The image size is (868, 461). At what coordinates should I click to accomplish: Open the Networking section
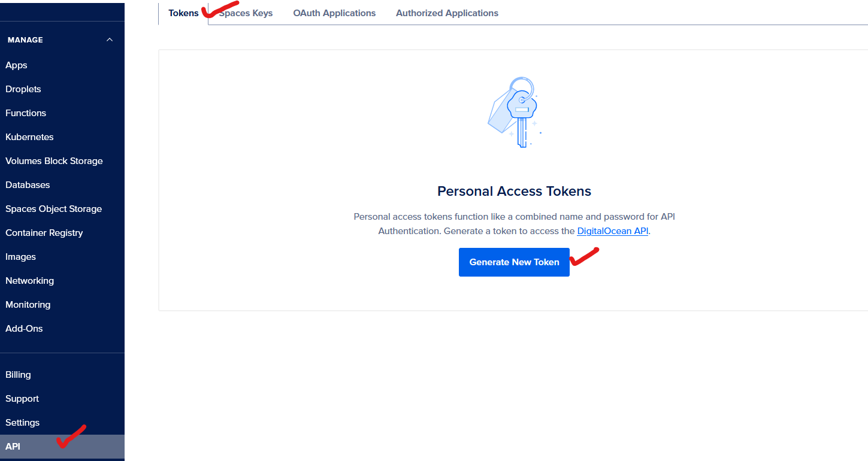click(x=29, y=281)
